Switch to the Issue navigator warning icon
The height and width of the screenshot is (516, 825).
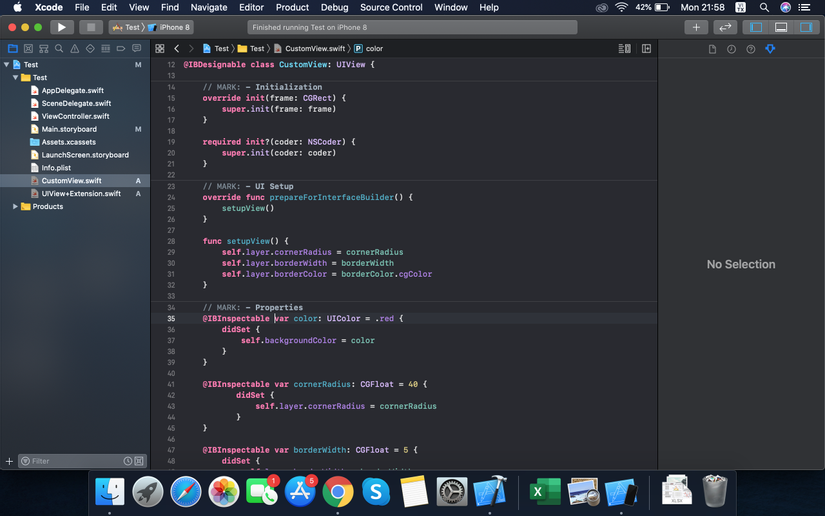(x=76, y=48)
